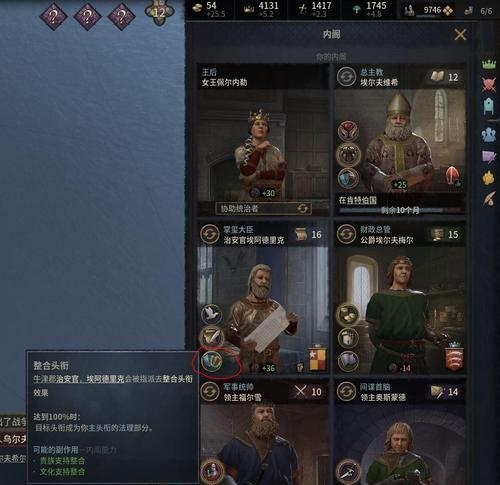Open the chancellor 埃阿德里克 portrait
This screenshot has width=500, height=485.
point(263,310)
